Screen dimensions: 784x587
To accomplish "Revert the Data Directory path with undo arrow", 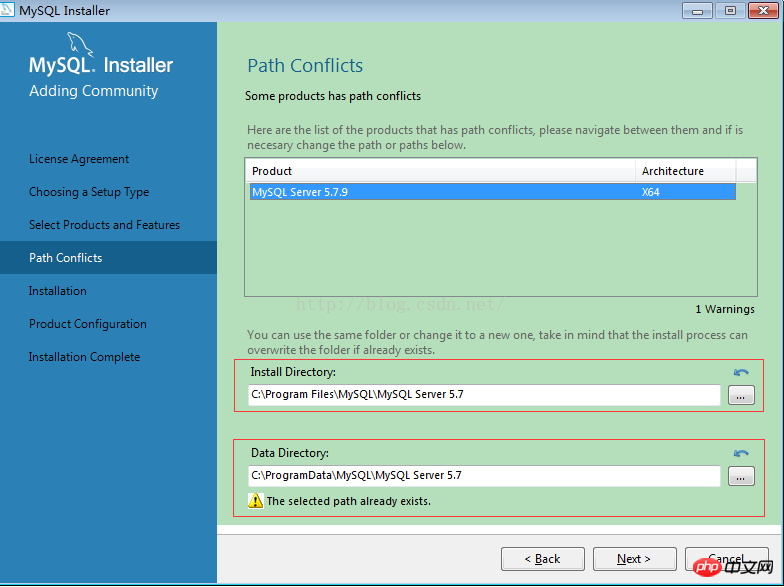I will pyautogui.click(x=740, y=453).
